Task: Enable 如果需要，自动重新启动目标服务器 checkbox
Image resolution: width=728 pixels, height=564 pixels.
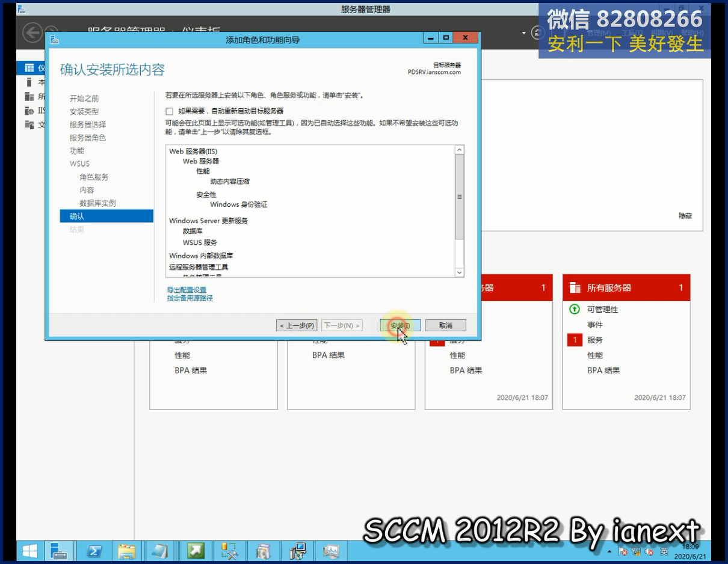Action: 170,111
